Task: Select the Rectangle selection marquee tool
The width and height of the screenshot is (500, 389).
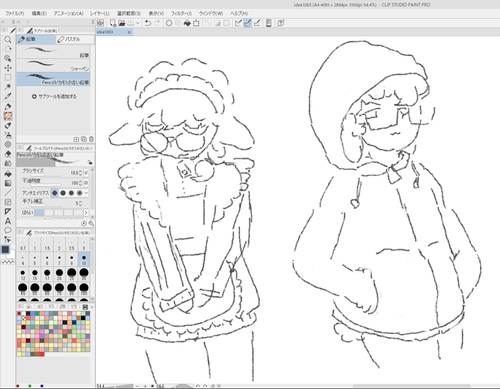Action: (x=8, y=77)
